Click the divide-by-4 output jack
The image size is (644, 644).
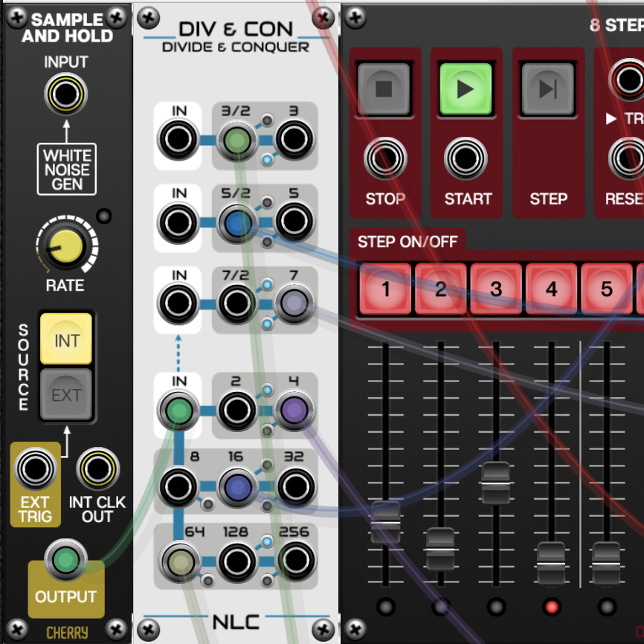pos(294,410)
